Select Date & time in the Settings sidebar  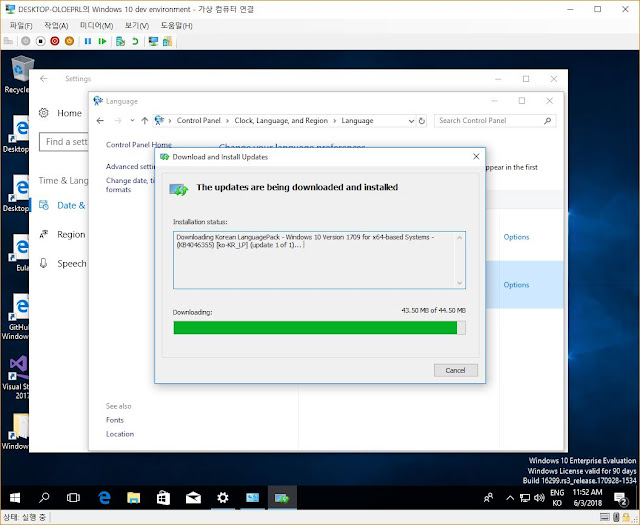(62, 205)
